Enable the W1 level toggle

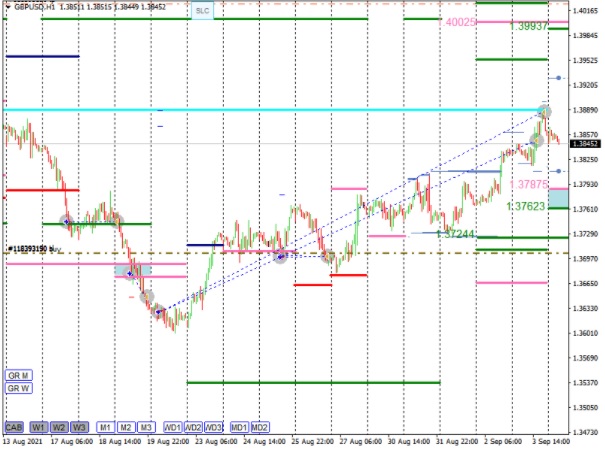click(39, 427)
